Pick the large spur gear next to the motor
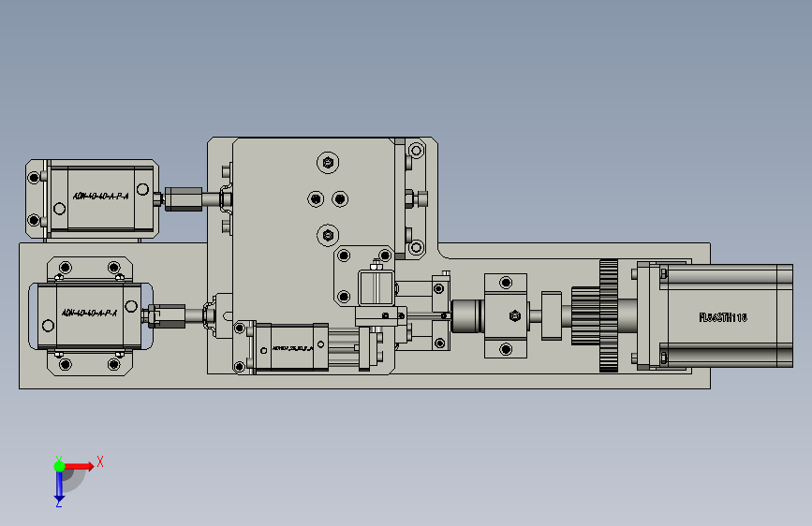Viewport: 812px width, 526px height. 609,315
